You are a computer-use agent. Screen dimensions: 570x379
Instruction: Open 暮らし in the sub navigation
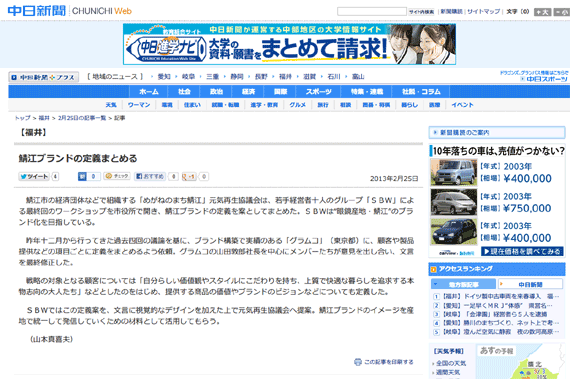click(409, 105)
